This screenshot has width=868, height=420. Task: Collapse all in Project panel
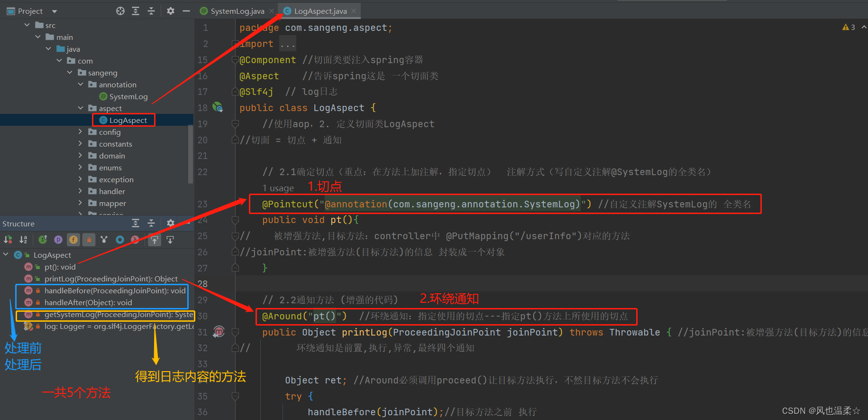tap(151, 11)
